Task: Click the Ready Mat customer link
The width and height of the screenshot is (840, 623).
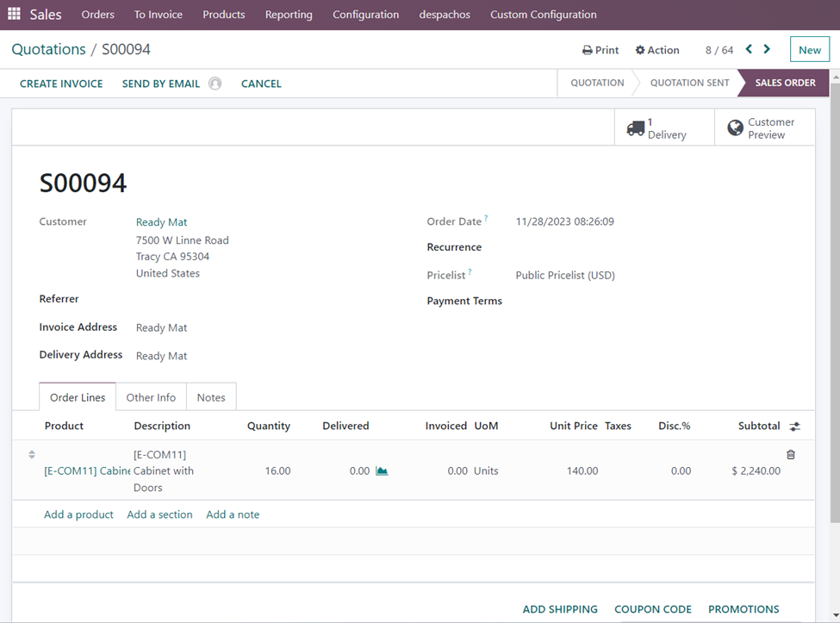Action: 161,222
